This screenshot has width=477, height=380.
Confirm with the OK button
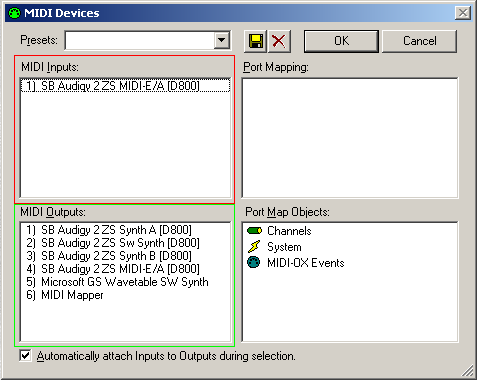coord(341,41)
